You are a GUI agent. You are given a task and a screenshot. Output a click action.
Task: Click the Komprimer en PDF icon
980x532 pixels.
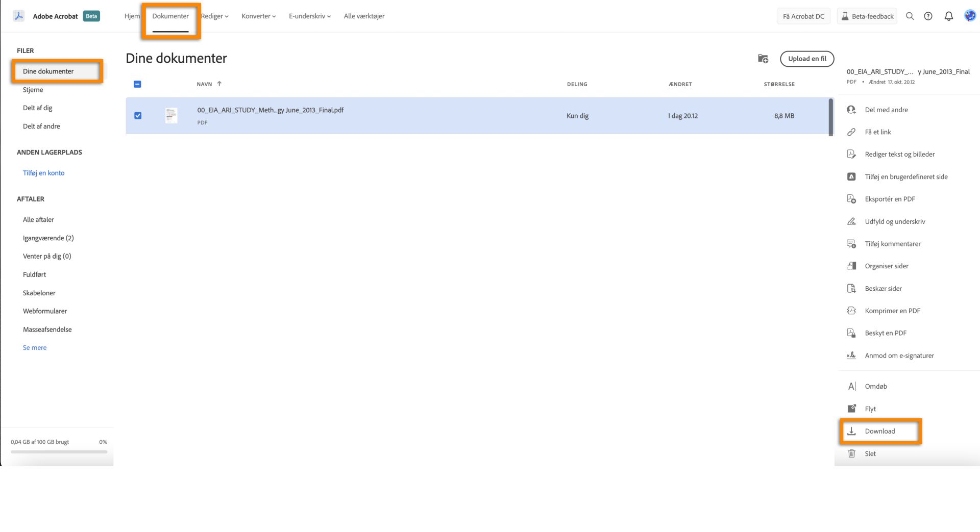(x=851, y=311)
